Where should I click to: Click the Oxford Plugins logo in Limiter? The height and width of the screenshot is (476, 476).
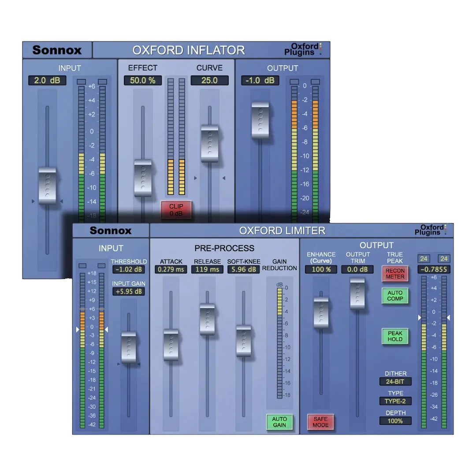coord(430,230)
